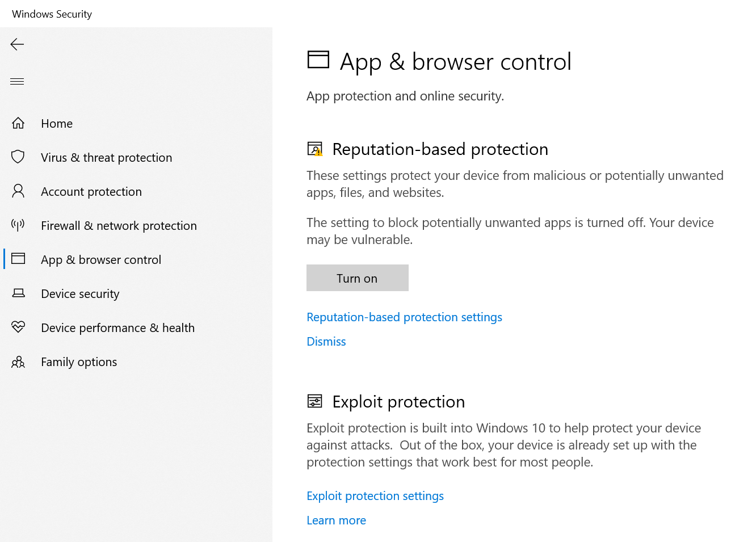Open Account protection via the person icon
This screenshot has height=542, width=756.
coord(18,191)
